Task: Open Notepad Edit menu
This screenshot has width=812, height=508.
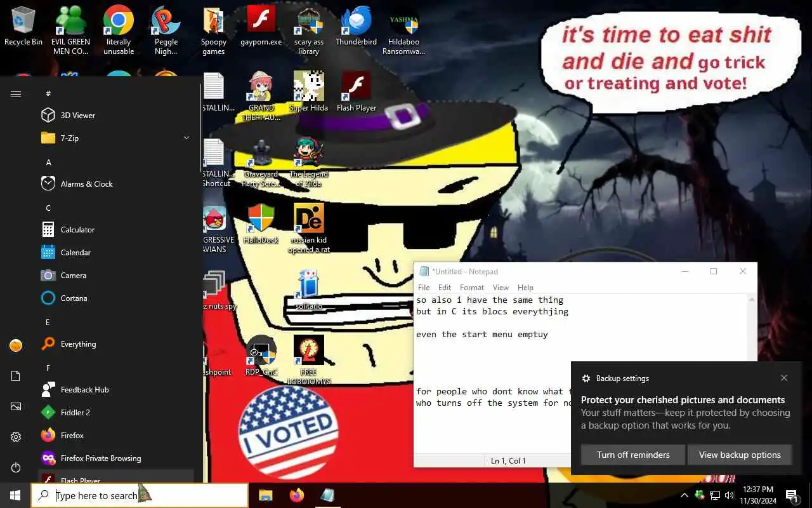Action: point(445,287)
